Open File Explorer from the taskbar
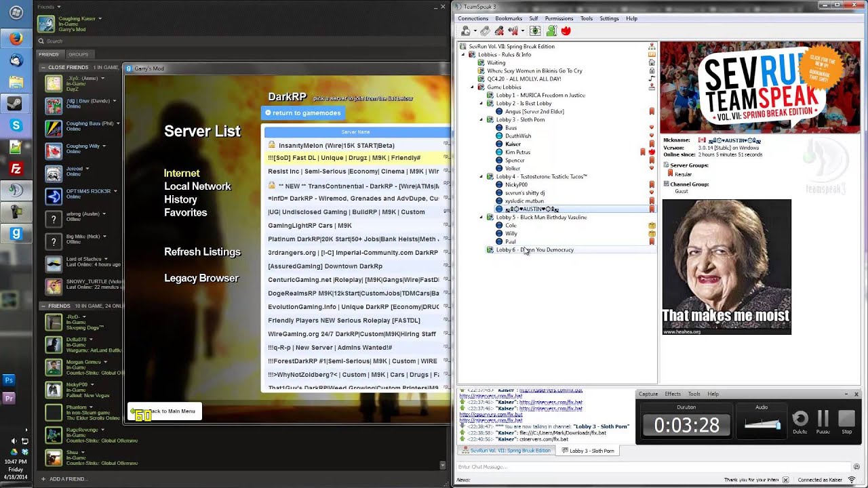Viewport: 868px width, 488px height. [16, 82]
